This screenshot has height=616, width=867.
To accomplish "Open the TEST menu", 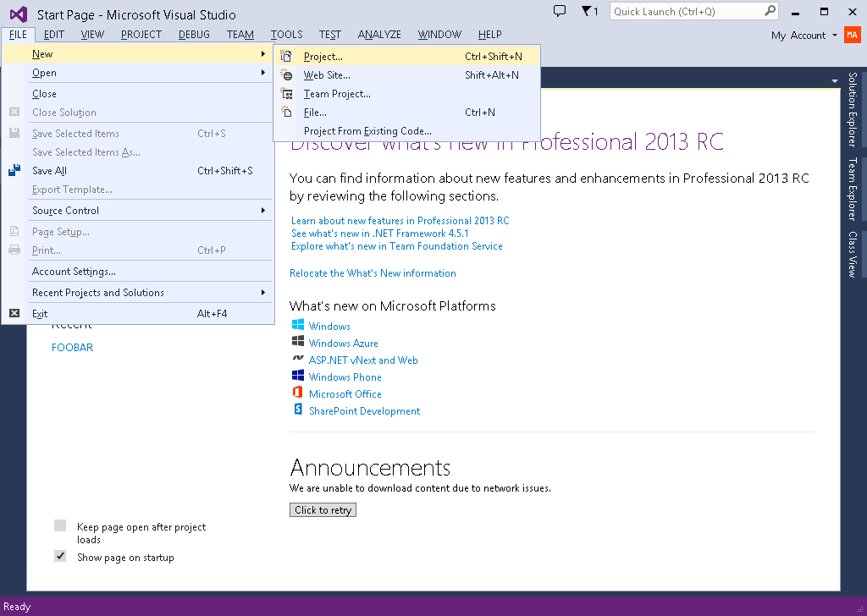I will [329, 34].
